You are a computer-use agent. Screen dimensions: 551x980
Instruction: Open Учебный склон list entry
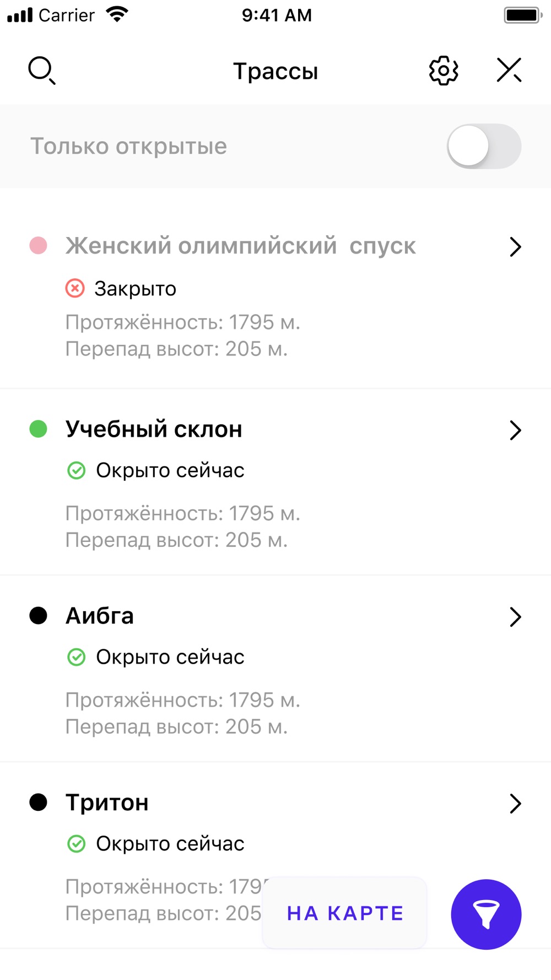(x=275, y=482)
